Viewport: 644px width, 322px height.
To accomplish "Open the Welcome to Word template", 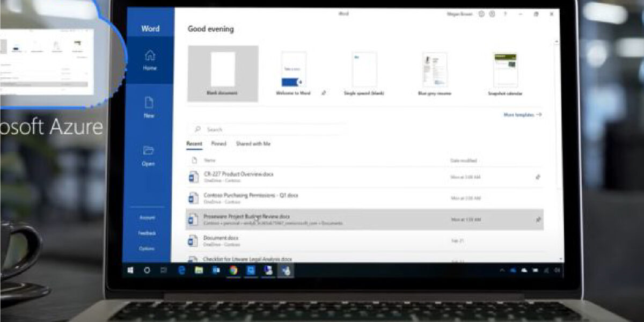I will point(294,74).
